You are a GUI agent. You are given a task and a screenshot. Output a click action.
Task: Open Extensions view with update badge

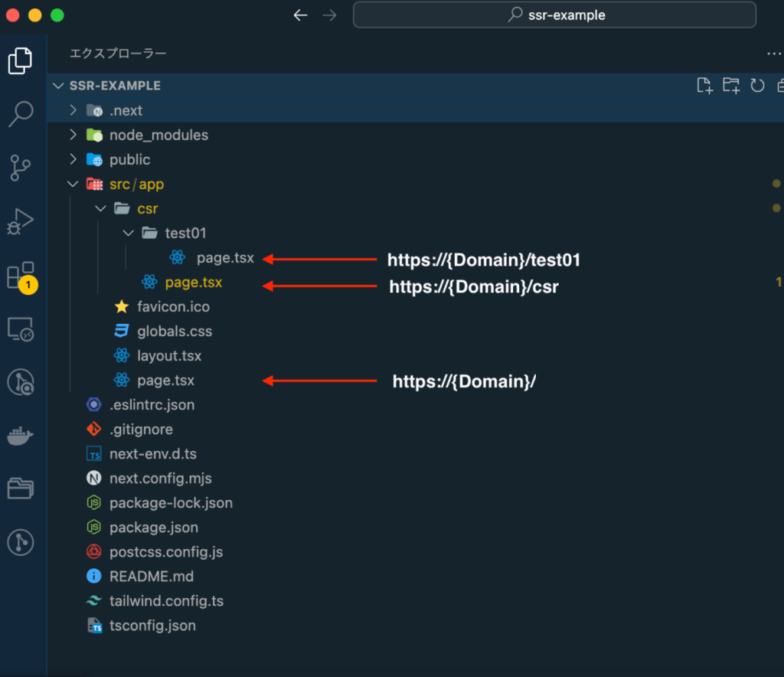pyautogui.click(x=21, y=275)
